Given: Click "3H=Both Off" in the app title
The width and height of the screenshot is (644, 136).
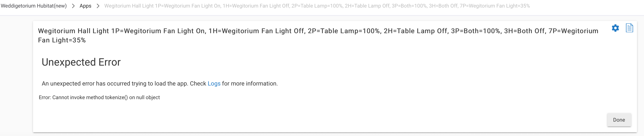Looking at the screenshot, I should 525,31.
